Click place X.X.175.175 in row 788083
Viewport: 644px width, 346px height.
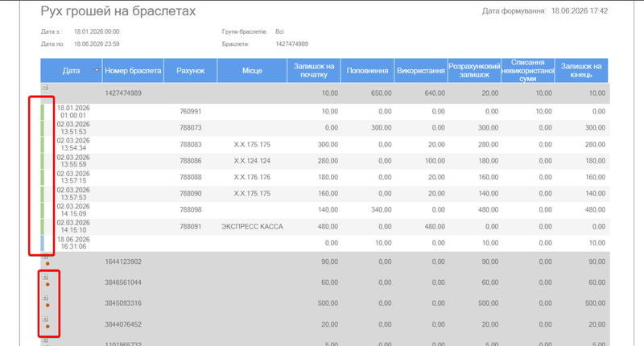[252, 145]
